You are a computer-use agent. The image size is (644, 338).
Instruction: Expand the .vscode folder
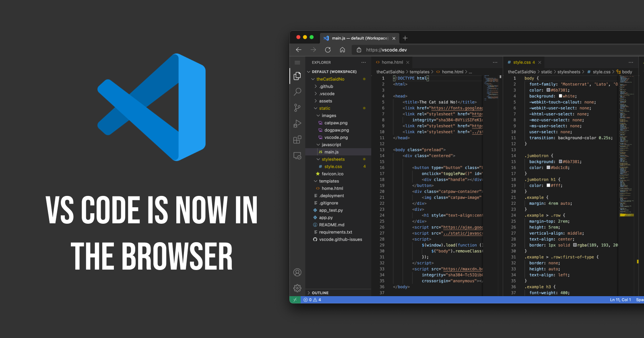click(x=316, y=94)
